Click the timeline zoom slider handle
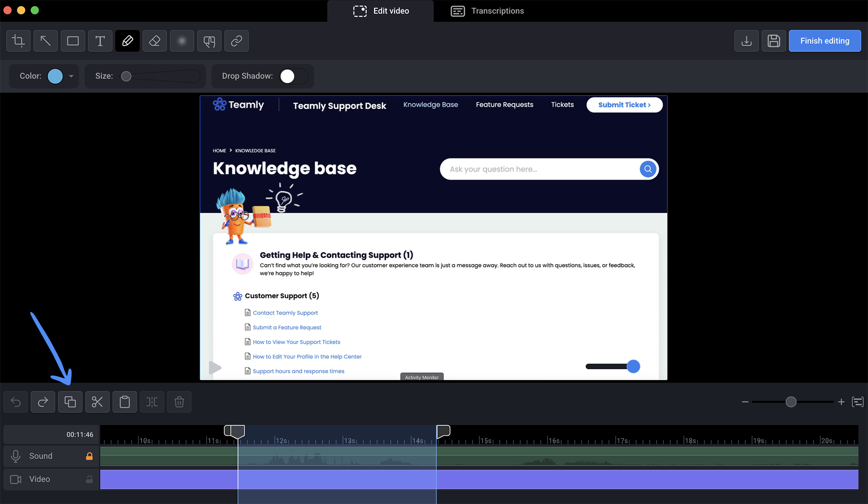Viewport: 868px width, 504px height. 791,402
